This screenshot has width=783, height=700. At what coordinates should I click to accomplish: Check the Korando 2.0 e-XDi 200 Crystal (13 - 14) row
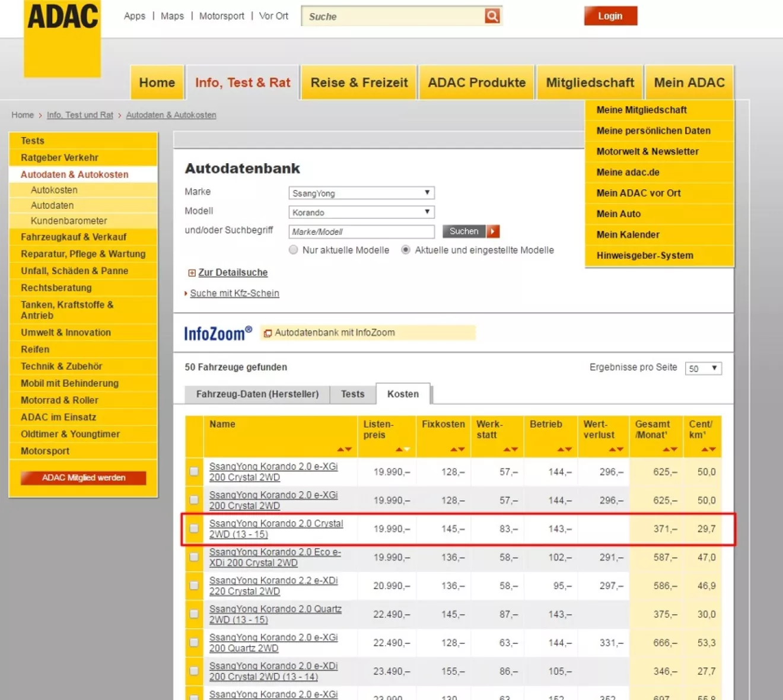[194, 671]
